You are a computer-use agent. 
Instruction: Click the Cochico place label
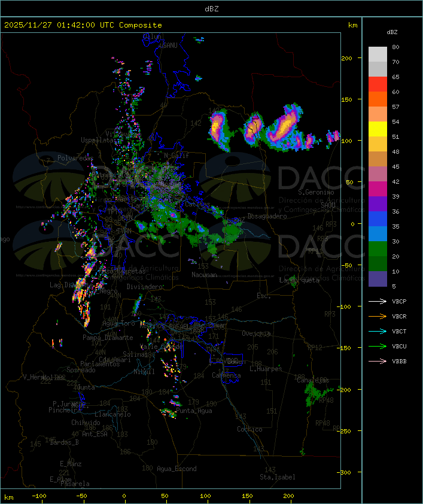click(x=249, y=429)
